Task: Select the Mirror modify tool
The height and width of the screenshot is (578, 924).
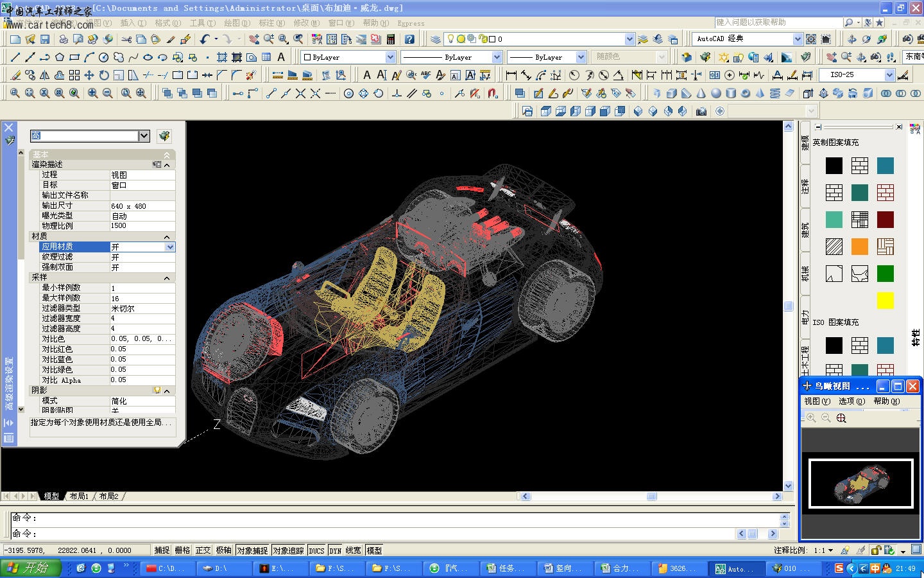Action: click(x=45, y=75)
